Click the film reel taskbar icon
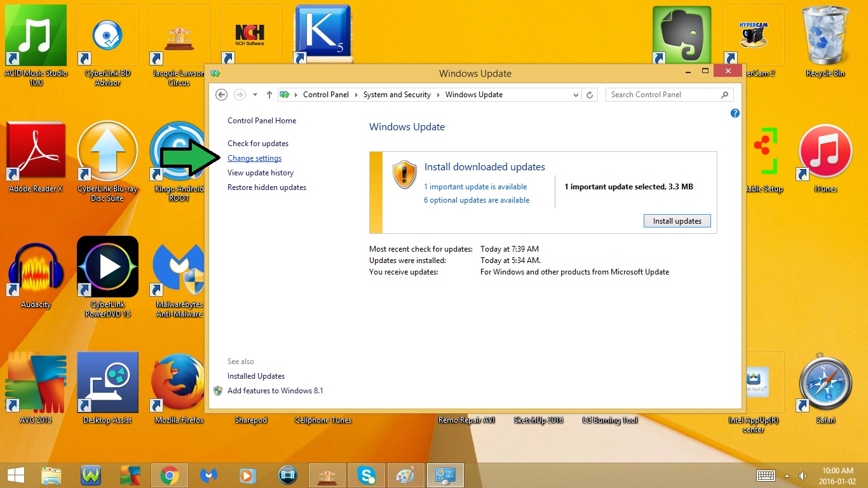Viewport: 868px width, 488px height. pos(288,475)
